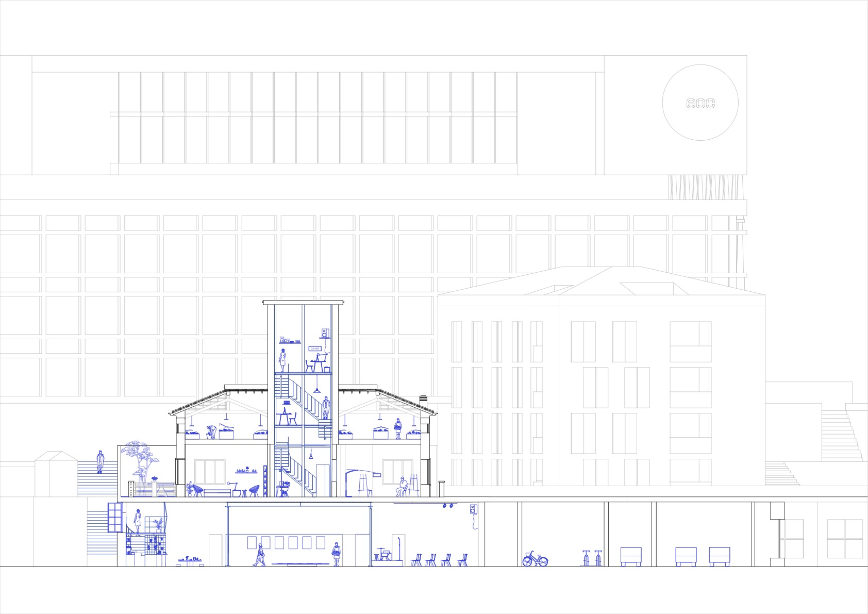Viewport: 868px width, 614px height.
Task: Select the blue bicycle in the basement
Action: pyautogui.click(x=535, y=558)
